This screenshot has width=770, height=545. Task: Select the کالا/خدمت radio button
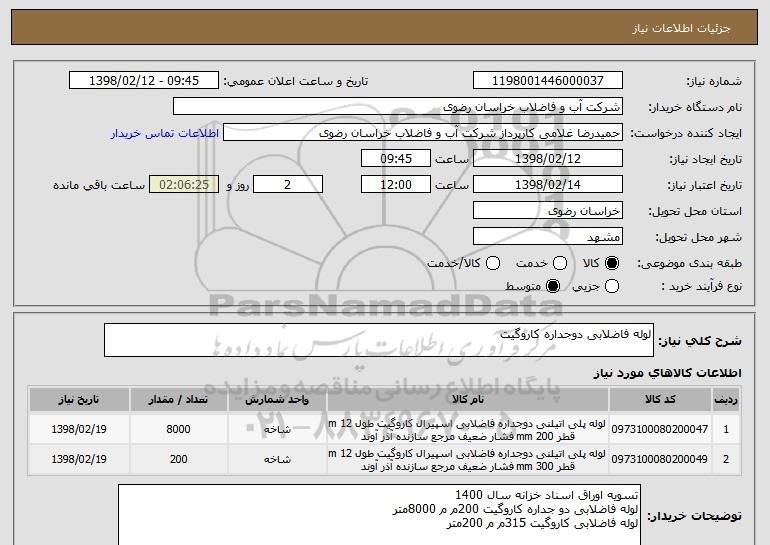493,263
